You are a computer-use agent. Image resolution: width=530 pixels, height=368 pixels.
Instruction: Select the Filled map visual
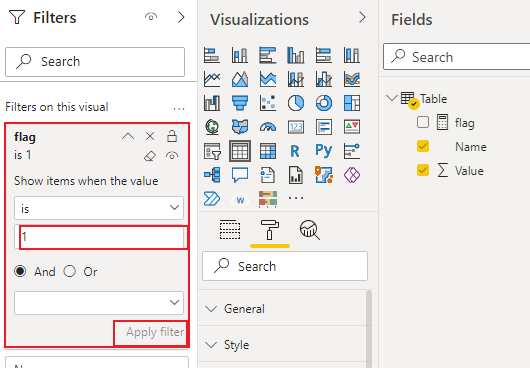coord(240,127)
